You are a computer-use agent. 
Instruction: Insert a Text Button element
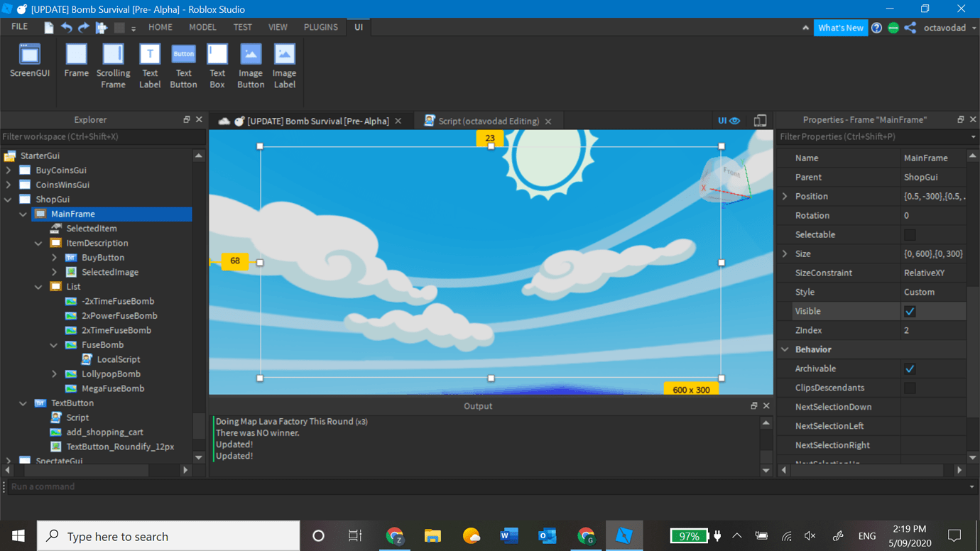pos(183,67)
